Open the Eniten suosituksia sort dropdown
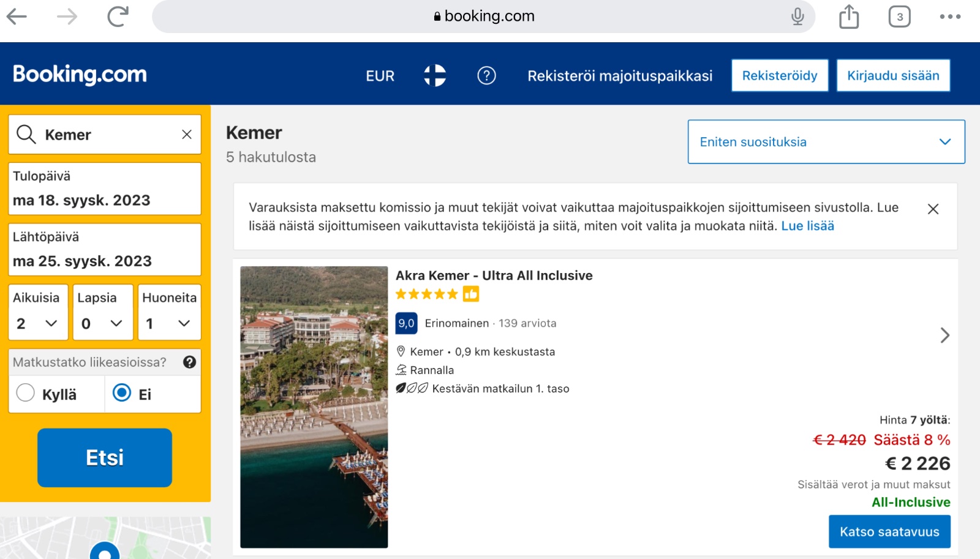The height and width of the screenshot is (559, 980). (826, 141)
